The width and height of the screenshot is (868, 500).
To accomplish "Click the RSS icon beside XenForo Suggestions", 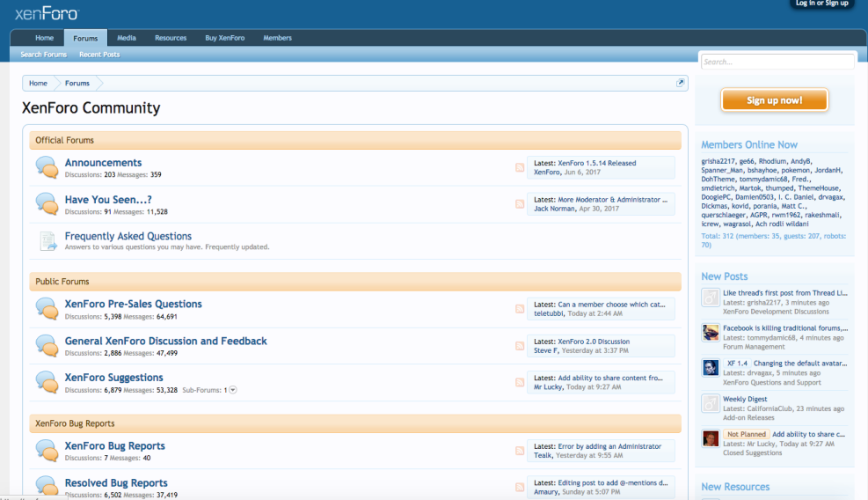I will coord(520,382).
